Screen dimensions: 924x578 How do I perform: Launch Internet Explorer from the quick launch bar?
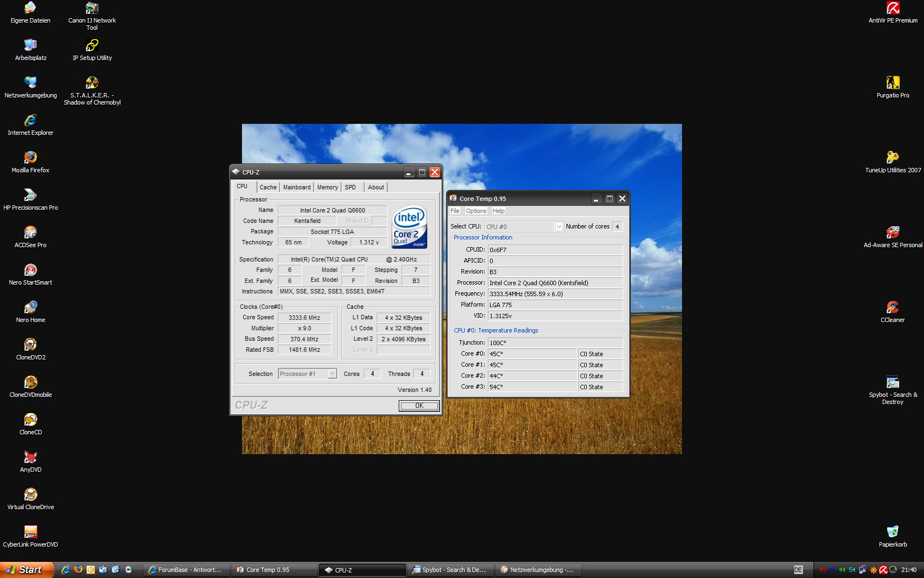tap(65, 570)
